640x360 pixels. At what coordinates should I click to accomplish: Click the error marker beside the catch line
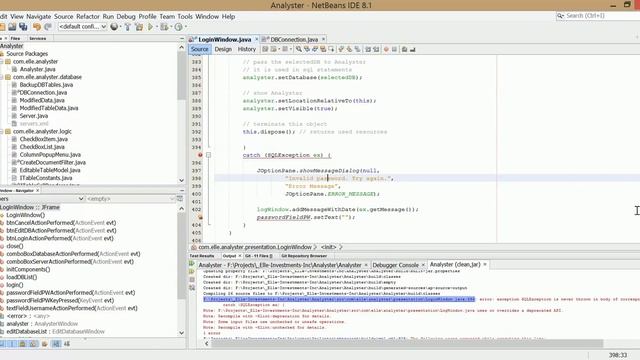[200, 155]
